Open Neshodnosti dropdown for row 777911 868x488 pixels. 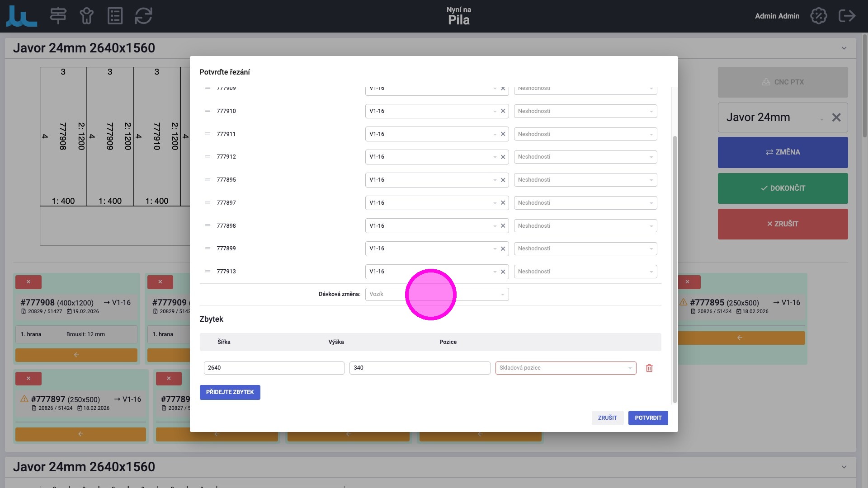pyautogui.click(x=585, y=134)
